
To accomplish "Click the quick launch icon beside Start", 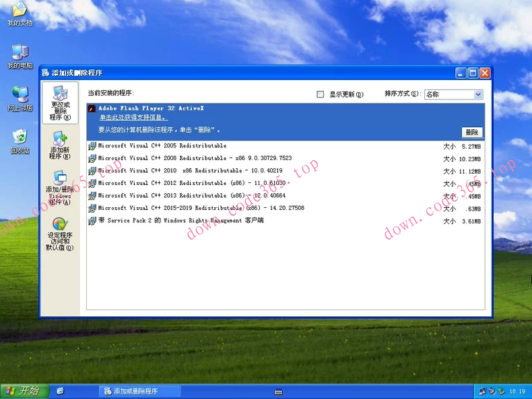I will 61,391.
